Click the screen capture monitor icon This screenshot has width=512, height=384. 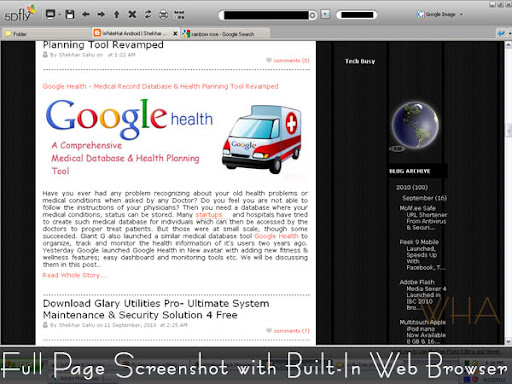pyautogui.click(x=50, y=14)
